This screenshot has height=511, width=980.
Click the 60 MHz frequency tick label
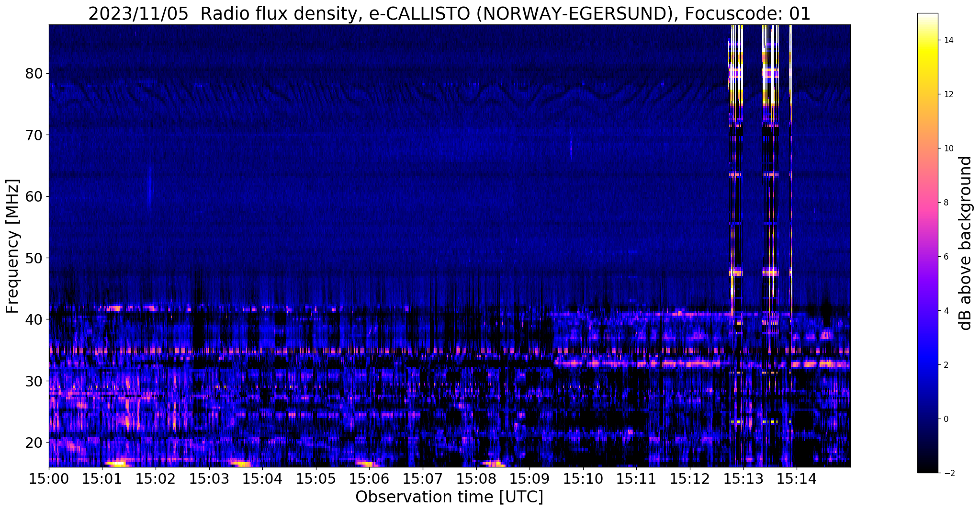(34, 196)
